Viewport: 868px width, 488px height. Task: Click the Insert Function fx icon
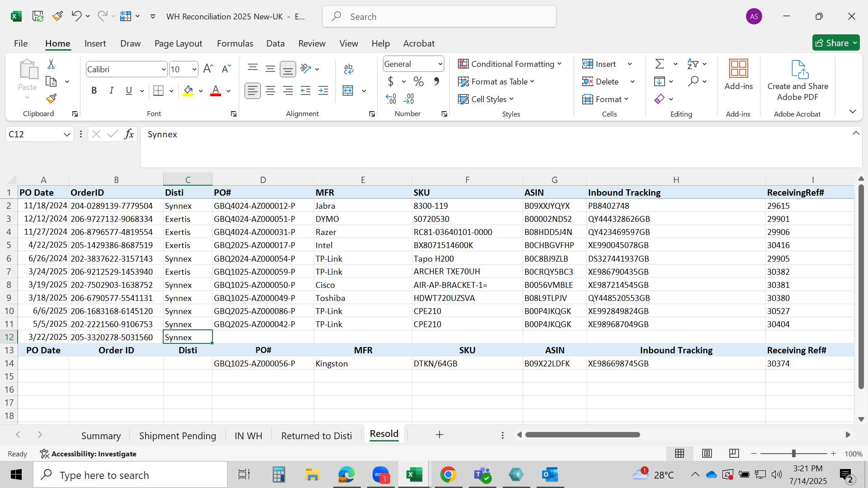click(x=129, y=134)
